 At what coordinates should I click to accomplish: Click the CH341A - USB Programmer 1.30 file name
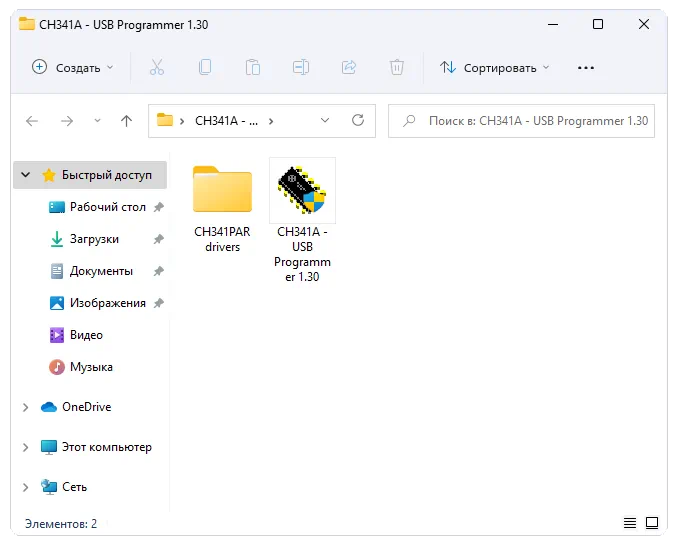(302, 254)
